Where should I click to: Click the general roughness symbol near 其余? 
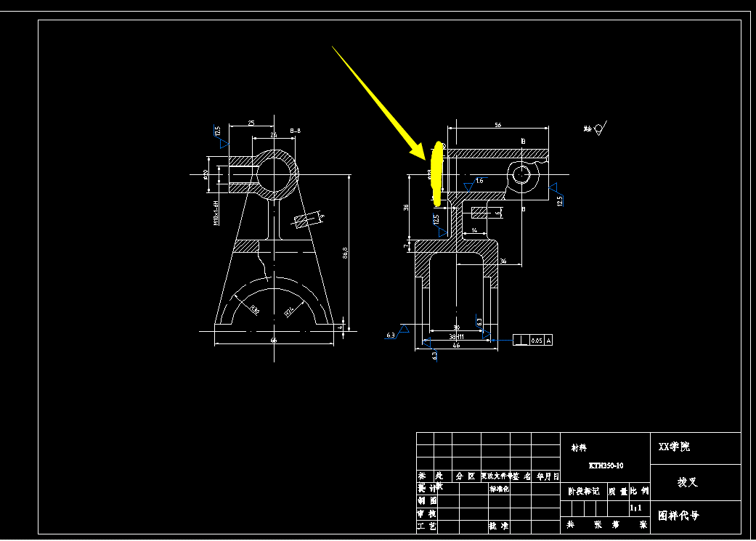[x=601, y=129]
